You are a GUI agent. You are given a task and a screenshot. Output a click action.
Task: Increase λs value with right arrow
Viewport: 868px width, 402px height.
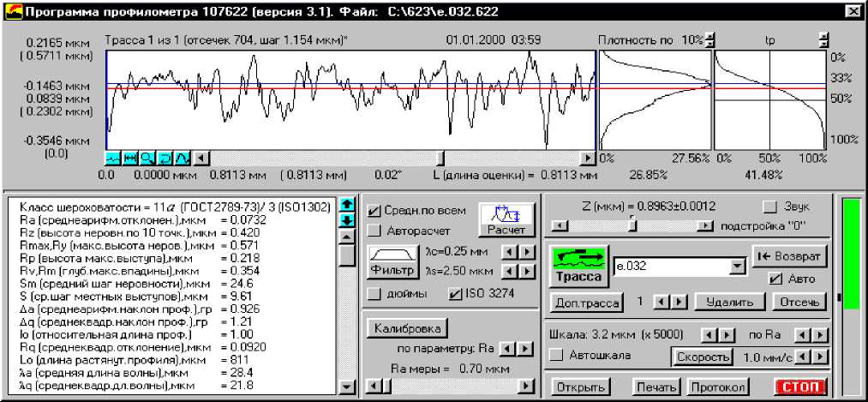click(526, 272)
